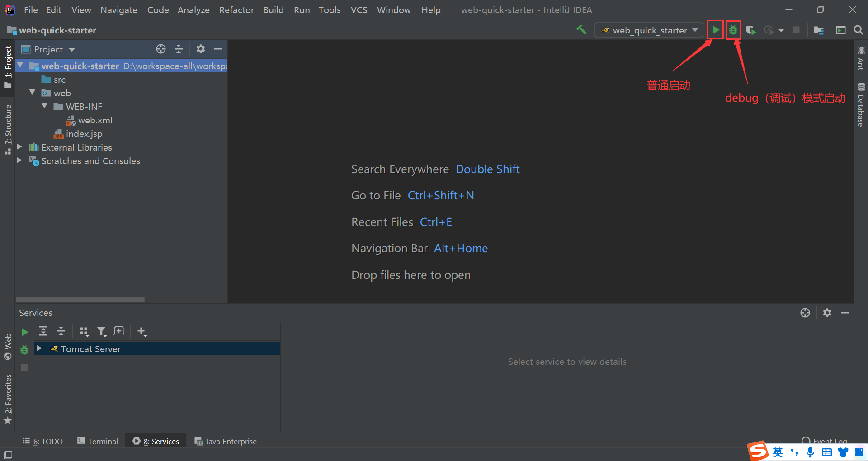Open Services panel settings gear

tap(827, 313)
